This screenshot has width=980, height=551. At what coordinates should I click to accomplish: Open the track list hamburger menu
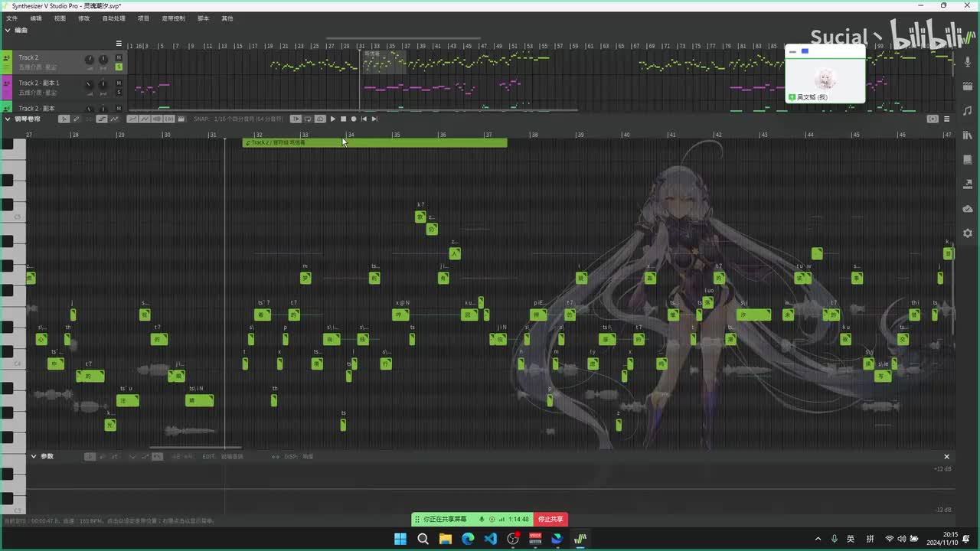119,44
